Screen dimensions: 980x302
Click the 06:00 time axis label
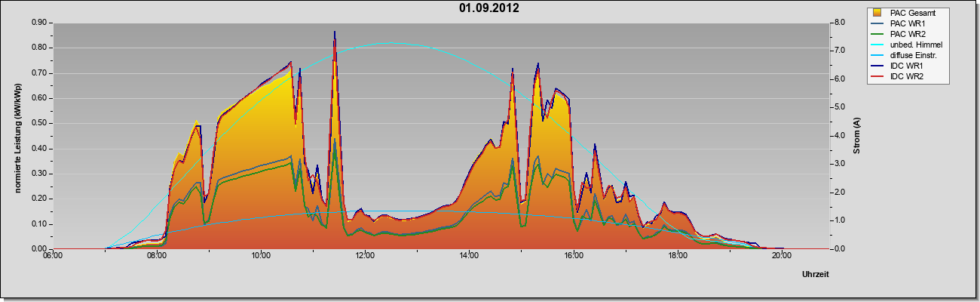pos(53,256)
